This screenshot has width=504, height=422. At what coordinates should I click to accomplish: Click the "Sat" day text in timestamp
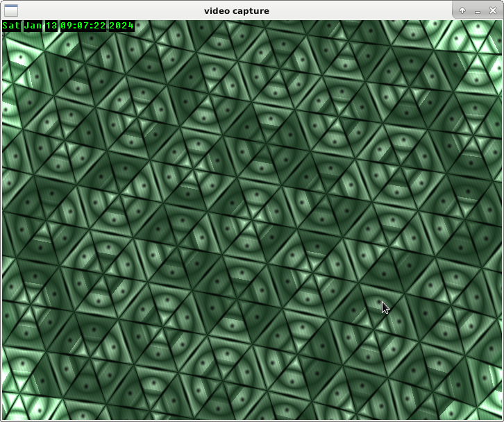point(11,26)
